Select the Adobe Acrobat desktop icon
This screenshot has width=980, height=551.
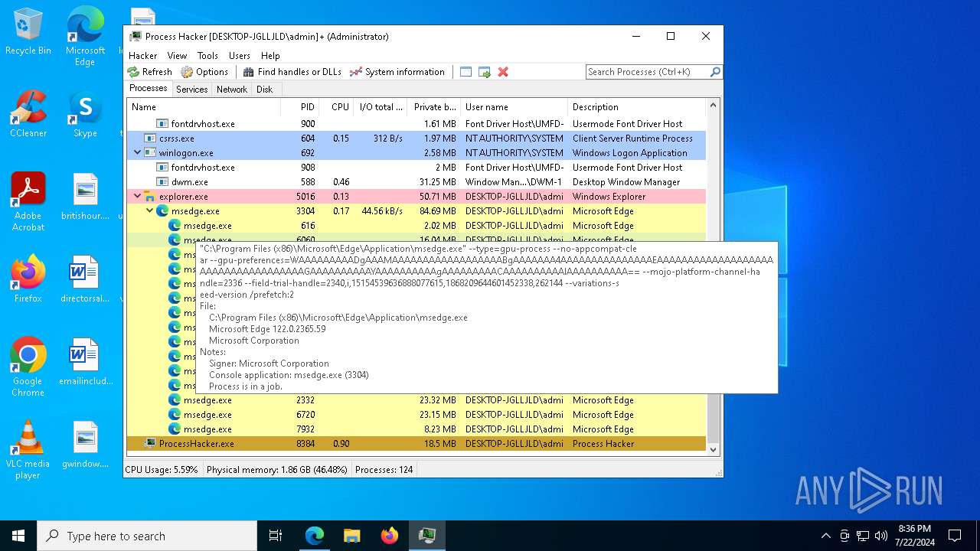[x=28, y=202]
